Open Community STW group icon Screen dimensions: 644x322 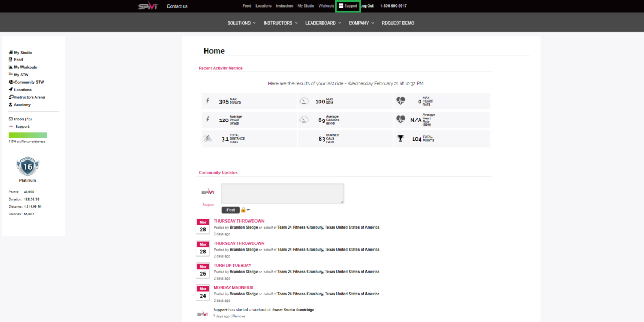(x=11, y=82)
